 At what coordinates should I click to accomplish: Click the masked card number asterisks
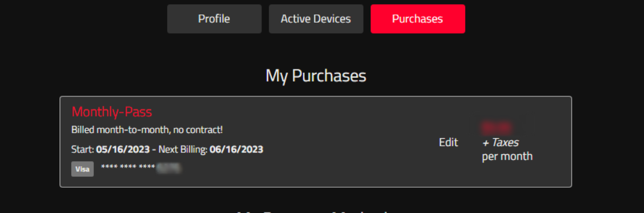click(128, 168)
